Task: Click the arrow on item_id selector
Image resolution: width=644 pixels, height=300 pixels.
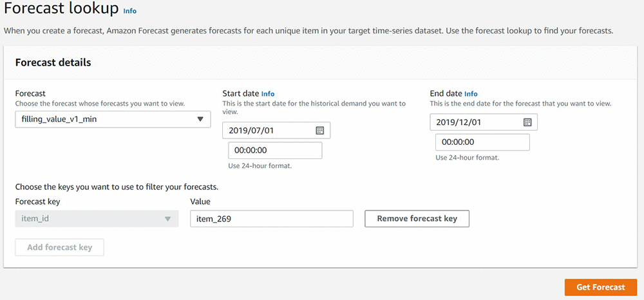Action: point(167,219)
